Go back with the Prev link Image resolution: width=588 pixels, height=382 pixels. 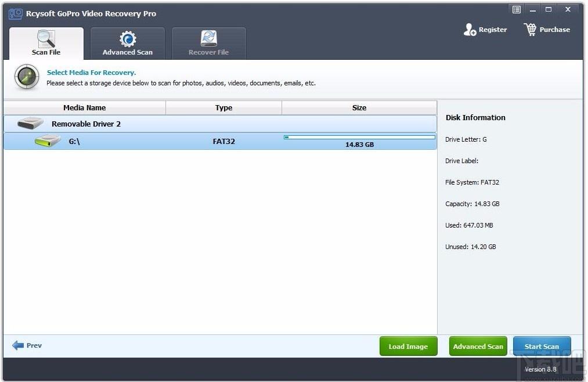34,345
